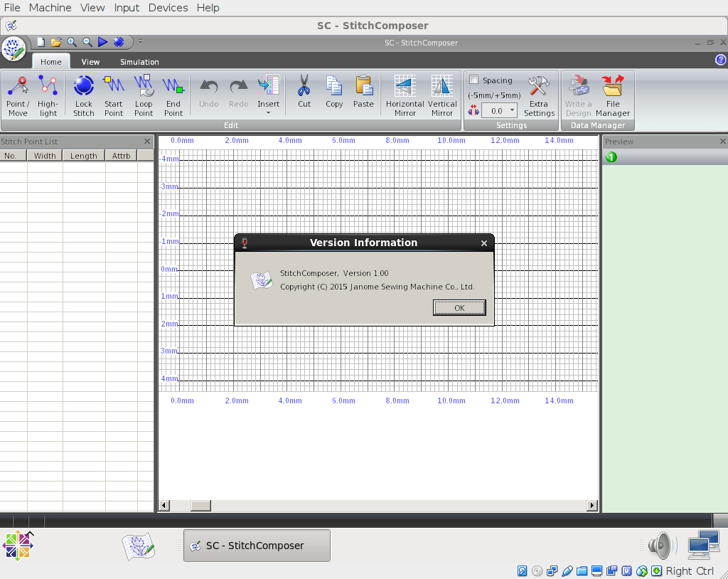Apply Vertical Mirror
The width and height of the screenshot is (728, 579).
[x=442, y=96]
